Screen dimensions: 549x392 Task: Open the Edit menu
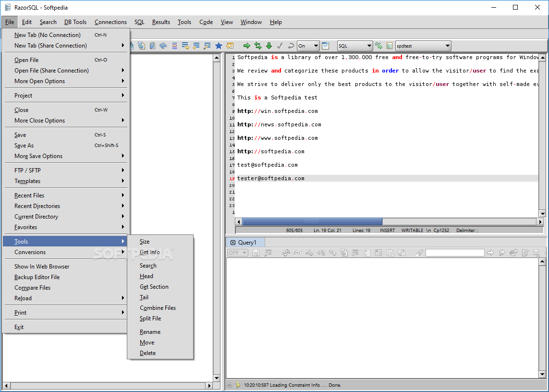click(26, 22)
